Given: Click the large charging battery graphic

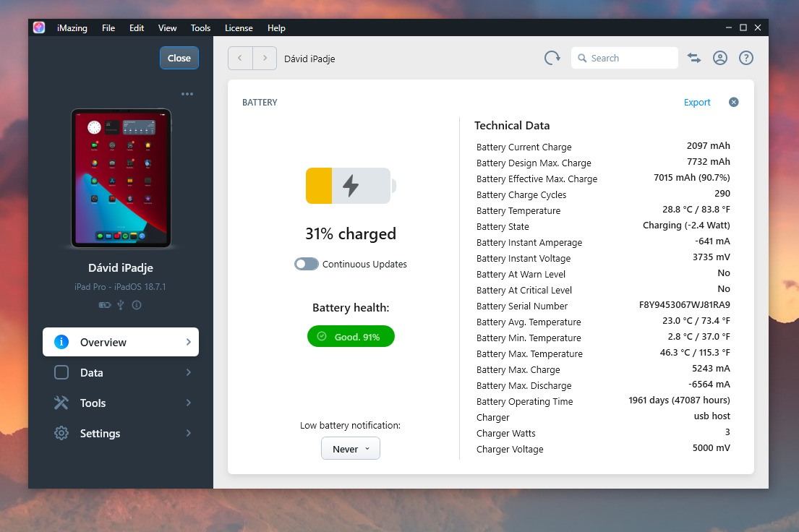Looking at the screenshot, I should coord(351,186).
